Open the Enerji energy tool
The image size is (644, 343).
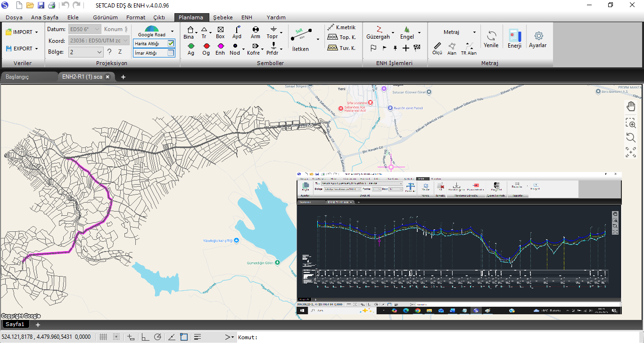coord(514,39)
